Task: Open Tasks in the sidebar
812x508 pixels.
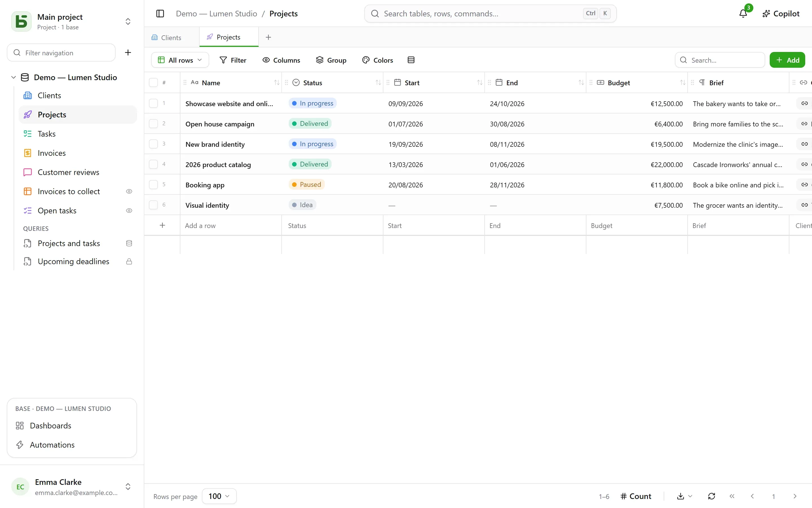Action: tap(78, 134)
